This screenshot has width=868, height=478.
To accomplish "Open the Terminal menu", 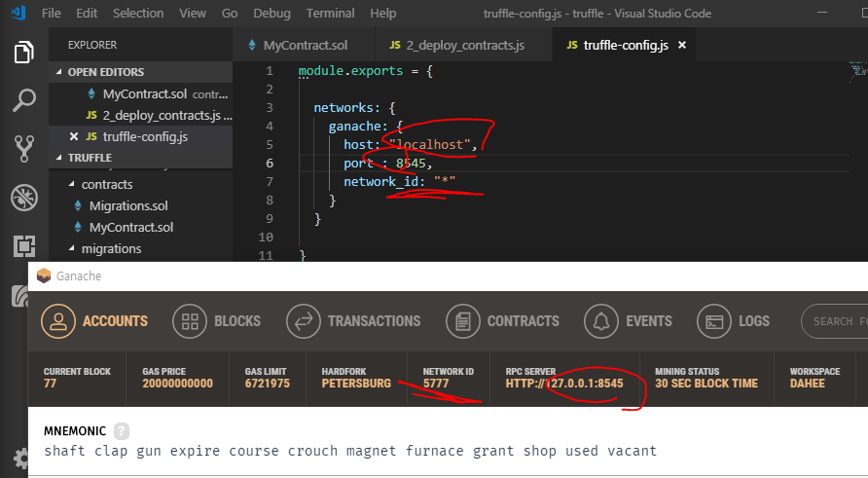I will coord(331,14).
